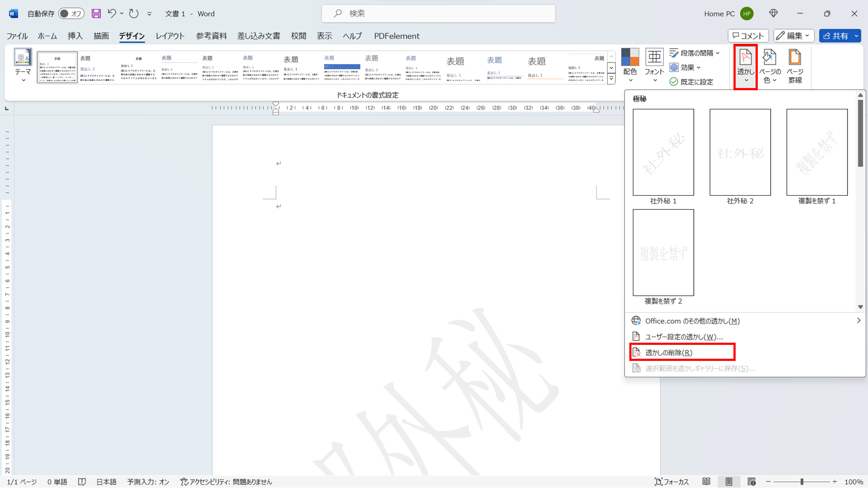Viewport: 868px width, 488px height.
Task: Switch to the 参考資料 tab
Action: tap(211, 36)
